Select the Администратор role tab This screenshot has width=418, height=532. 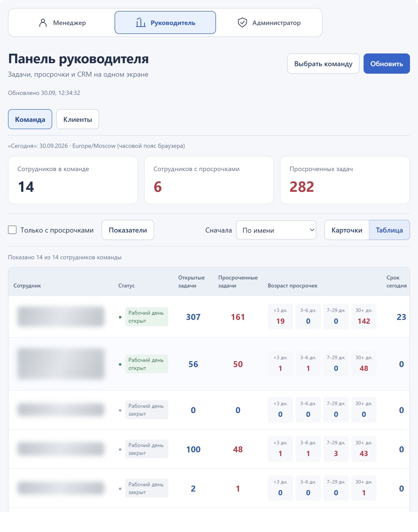point(269,23)
